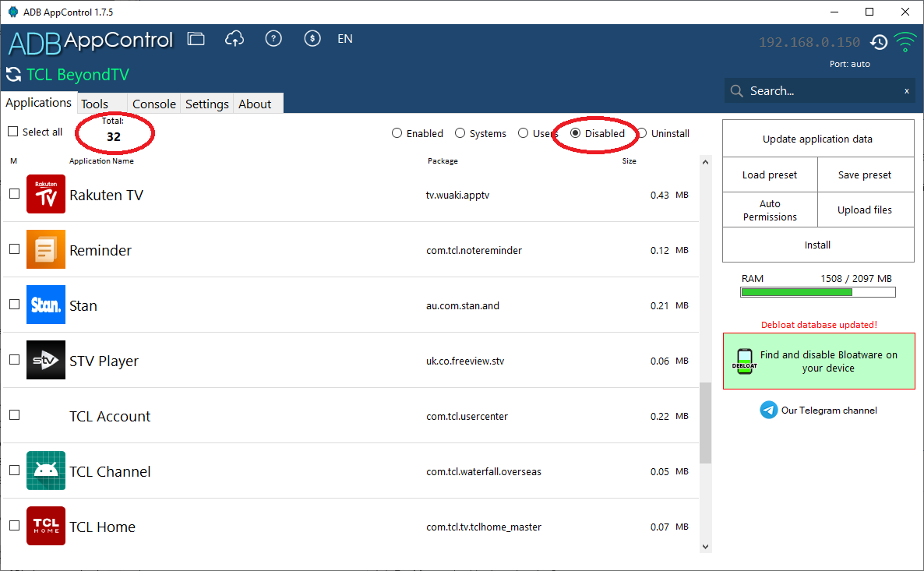Check the Rakuten TV checkbox

[15, 194]
